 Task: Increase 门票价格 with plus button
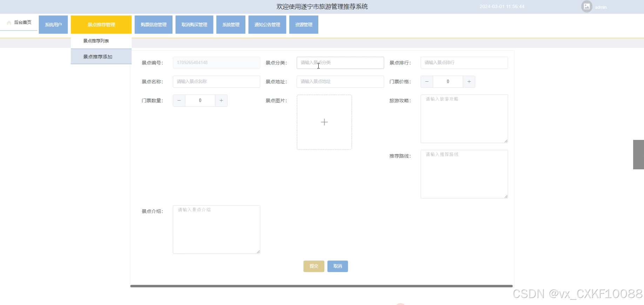(469, 82)
